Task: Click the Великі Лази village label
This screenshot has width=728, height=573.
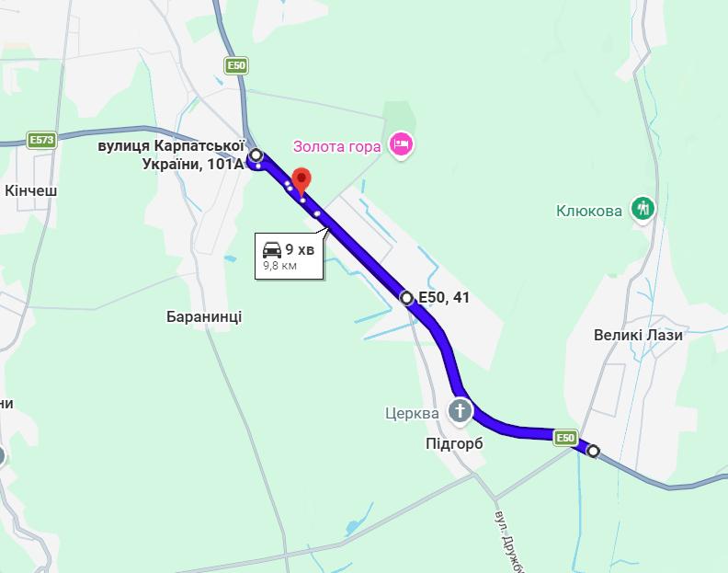Action: pyautogui.click(x=638, y=335)
